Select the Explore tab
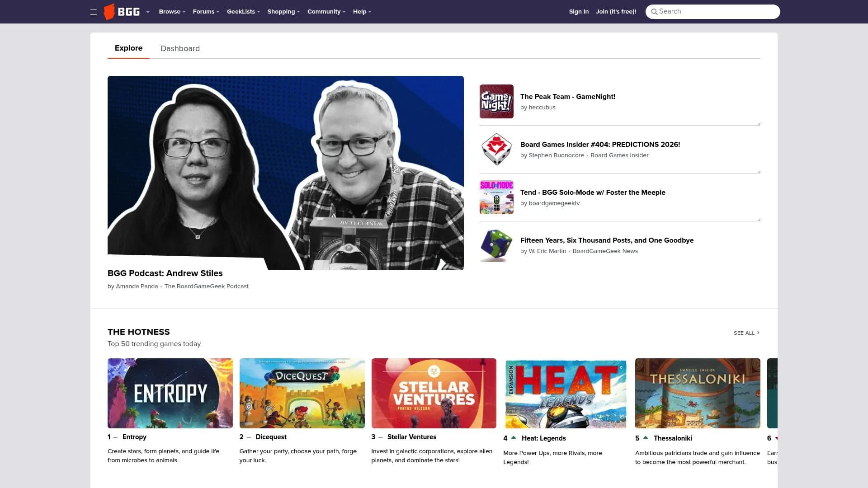Screen dimensions: 868x488 (128, 48)
